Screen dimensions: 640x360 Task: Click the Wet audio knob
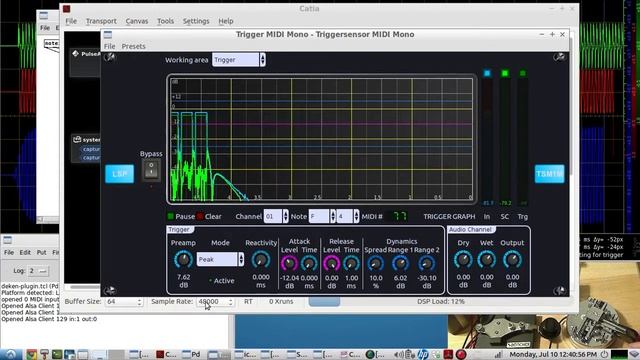(487, 260)
